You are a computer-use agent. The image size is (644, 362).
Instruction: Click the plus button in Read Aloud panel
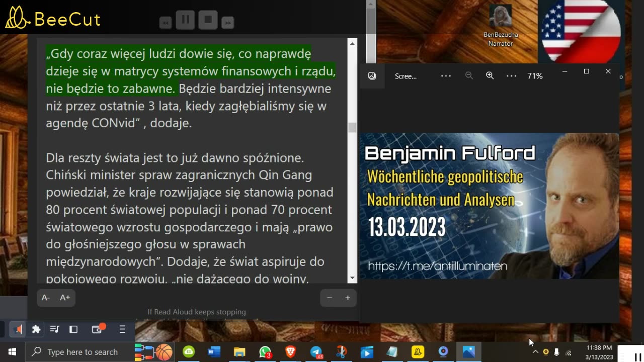pyautogui.click(x=348, y=298)
